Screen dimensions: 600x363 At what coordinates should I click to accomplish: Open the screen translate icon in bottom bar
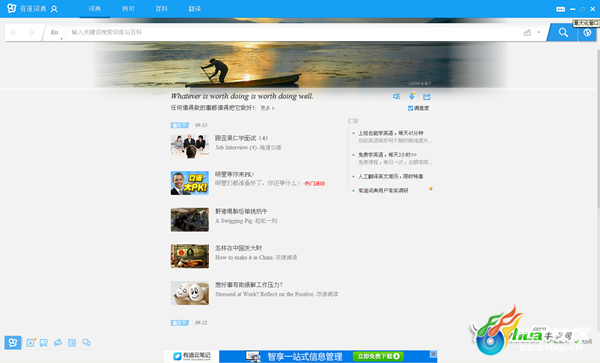(44, 343)
